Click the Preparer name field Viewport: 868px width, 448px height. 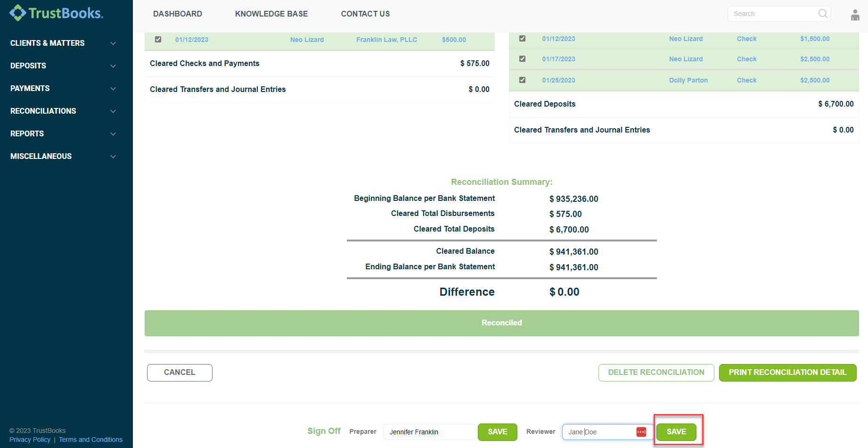(x=429, y=432)
